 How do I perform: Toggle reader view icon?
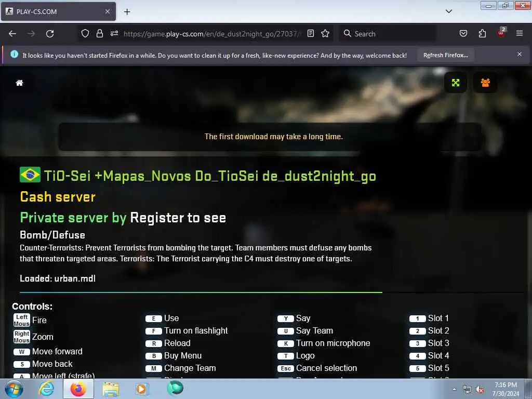[x=311, y=34]
